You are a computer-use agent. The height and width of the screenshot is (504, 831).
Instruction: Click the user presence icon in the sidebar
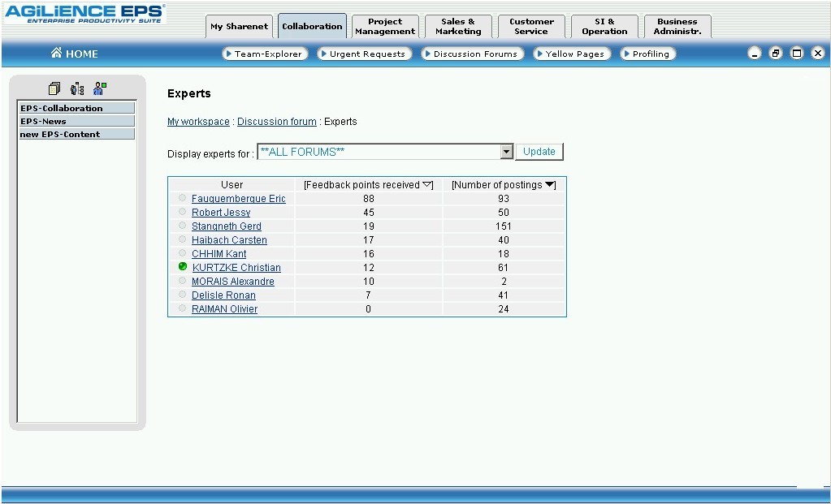[100, 88]
